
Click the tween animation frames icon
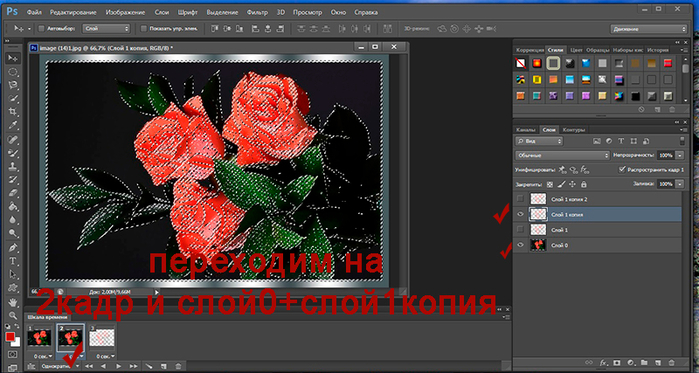149,366
